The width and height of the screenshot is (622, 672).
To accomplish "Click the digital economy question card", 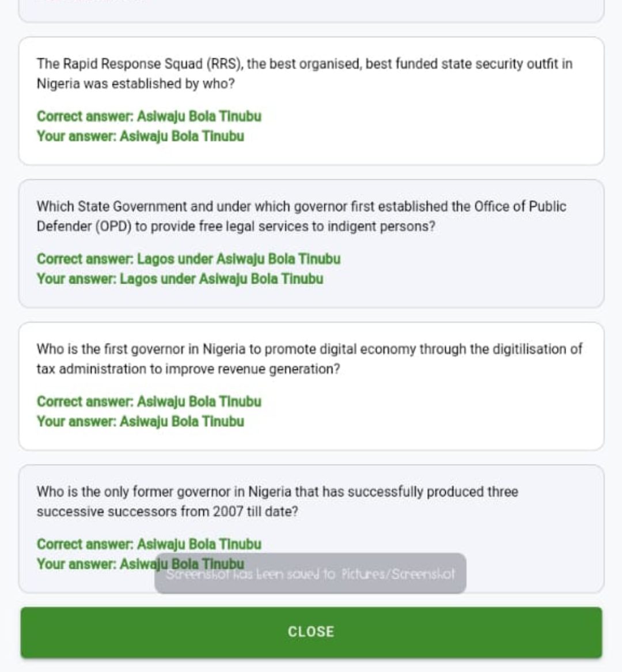I will point(311,386).
